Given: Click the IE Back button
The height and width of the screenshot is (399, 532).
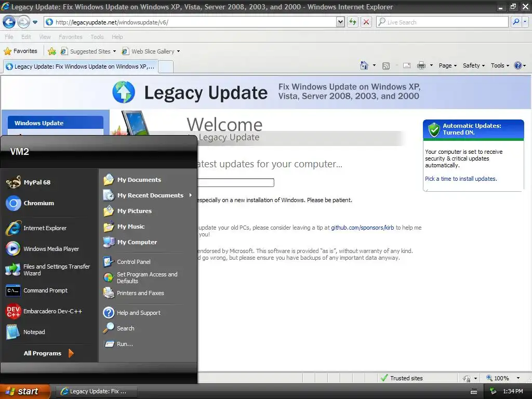Looking at the screenshot, I should (x=9, y=22).
